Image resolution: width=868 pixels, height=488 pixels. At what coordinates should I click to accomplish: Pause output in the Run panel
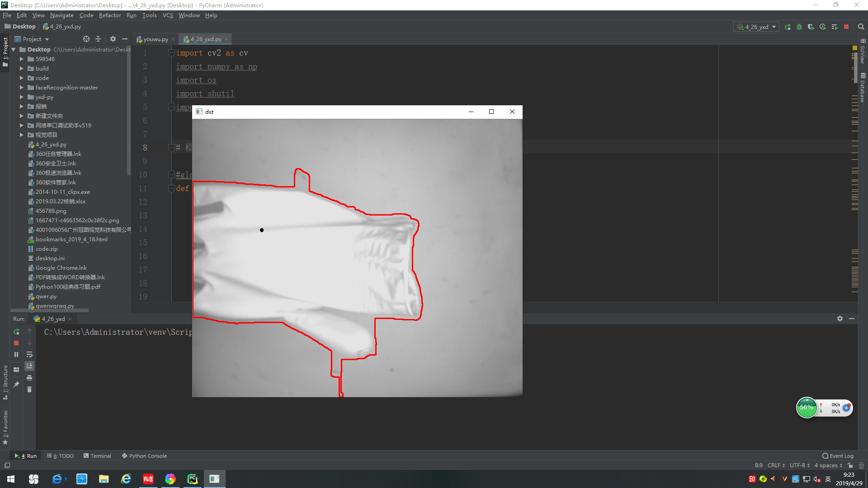pos(16,355)
